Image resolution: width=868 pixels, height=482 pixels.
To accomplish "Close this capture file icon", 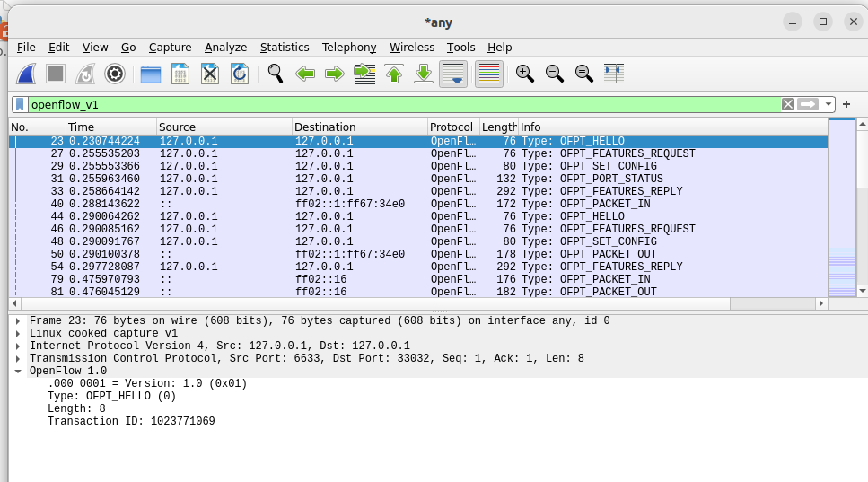I will (210, 74).
